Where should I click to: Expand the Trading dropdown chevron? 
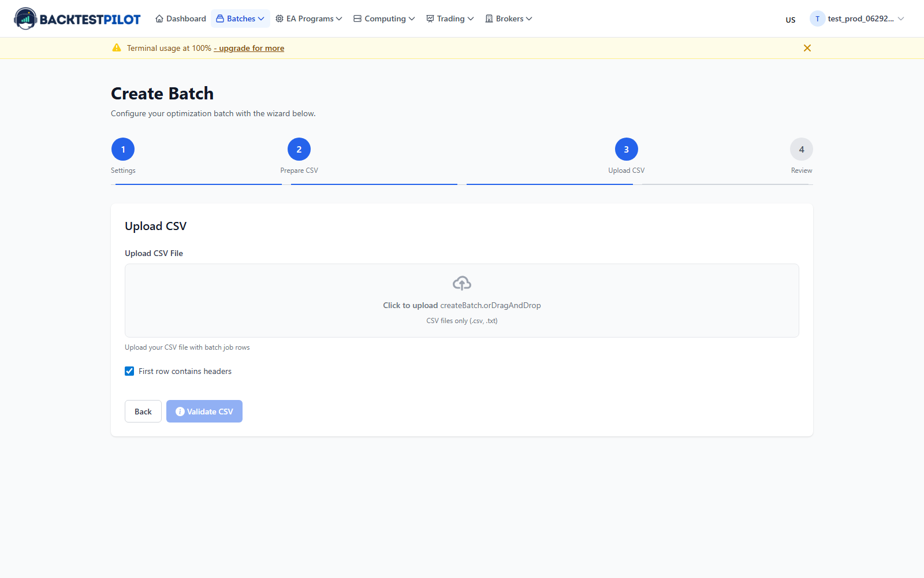click(471, 18)
